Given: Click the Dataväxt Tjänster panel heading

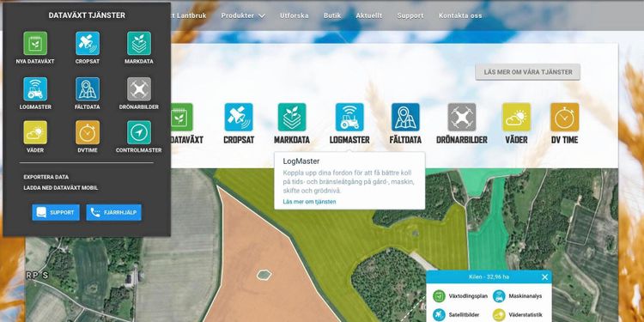Looking at the screenshot, I should pyautogui.click(x=87, y=15).
